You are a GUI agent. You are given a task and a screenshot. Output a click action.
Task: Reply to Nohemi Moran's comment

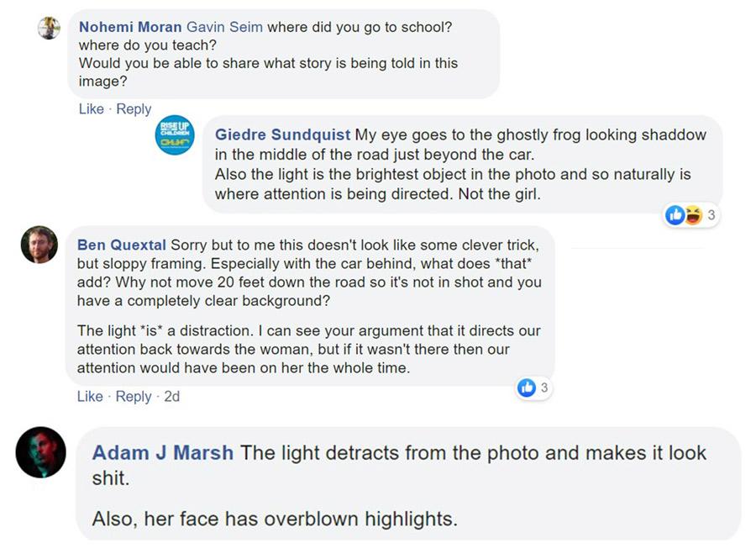tap(134, 109)
